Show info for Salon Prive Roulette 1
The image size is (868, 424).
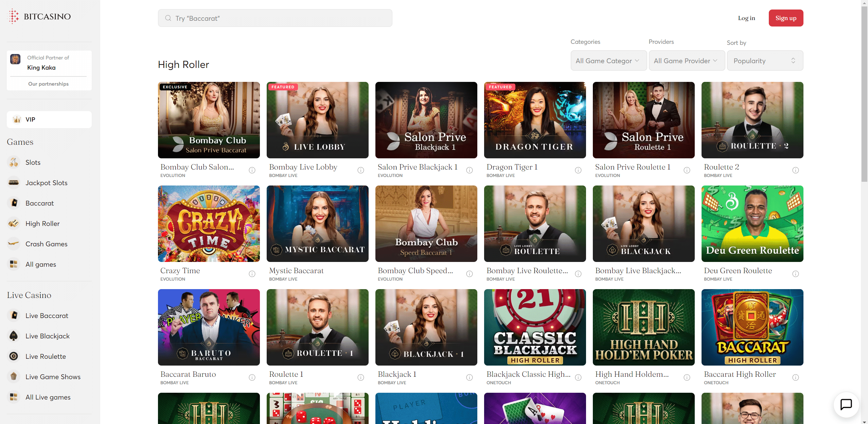pos(687,170)
